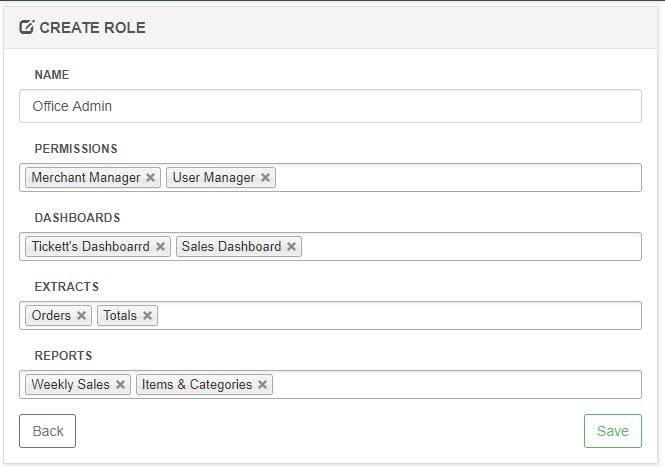Select the Sales Dashboard tag label
665x471 pixels.
pyautogui.click(x=231, y=247)
